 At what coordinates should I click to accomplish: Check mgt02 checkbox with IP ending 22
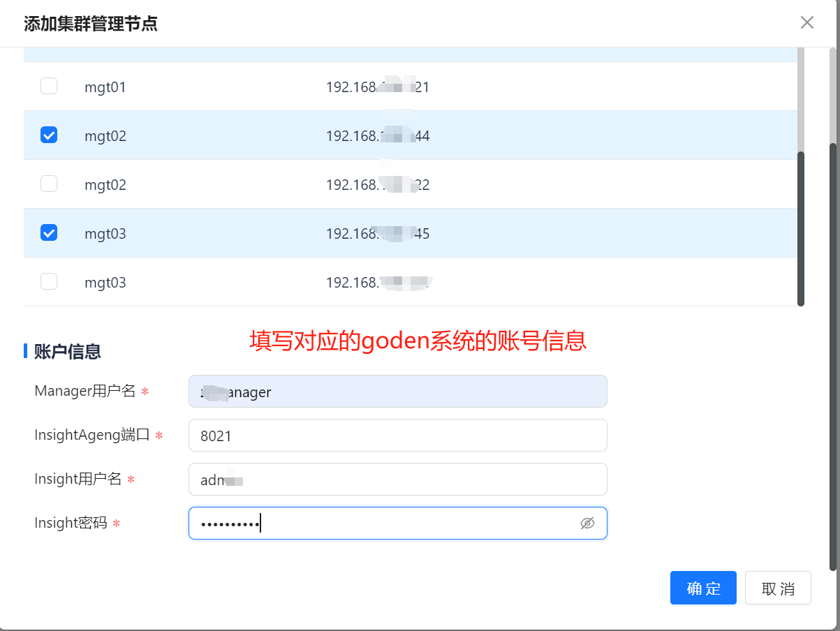click(49, 184)
